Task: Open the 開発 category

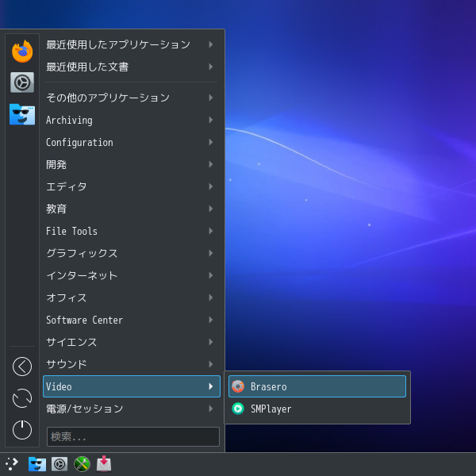Action: (132, 164)
